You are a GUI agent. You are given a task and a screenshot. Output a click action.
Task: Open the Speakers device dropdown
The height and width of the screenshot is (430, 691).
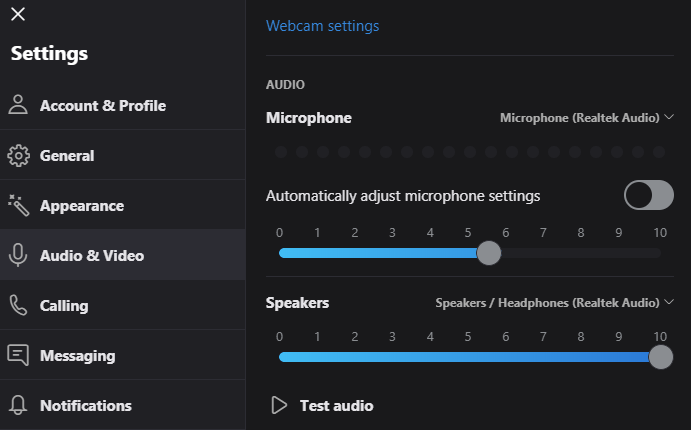click(x=554, y=303)
